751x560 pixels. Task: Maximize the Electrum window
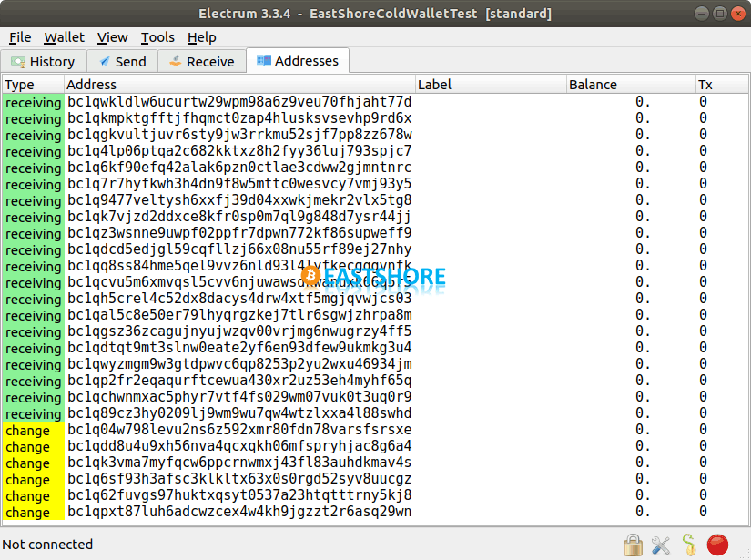719,14
